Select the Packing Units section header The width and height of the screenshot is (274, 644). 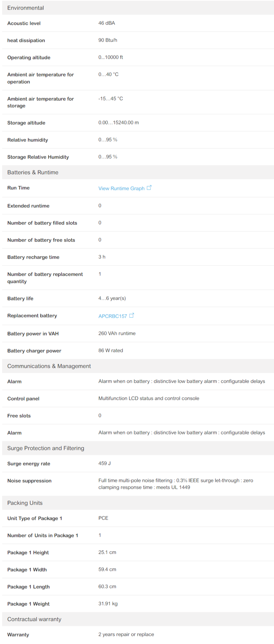pyautogui.click(x=138, y=503)
